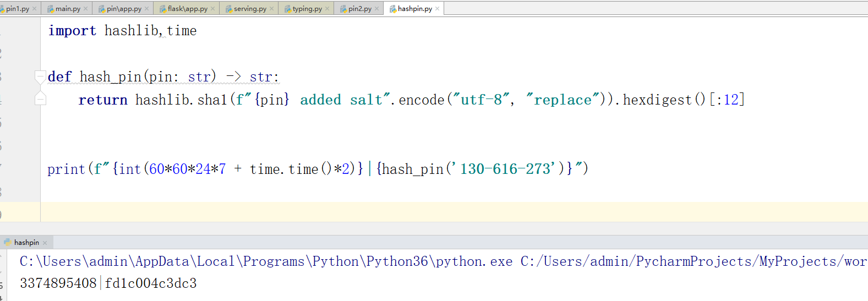Collapse the hash_pin function at def line
The height and width of the screenshot is (301, 868).
point(40,76)
